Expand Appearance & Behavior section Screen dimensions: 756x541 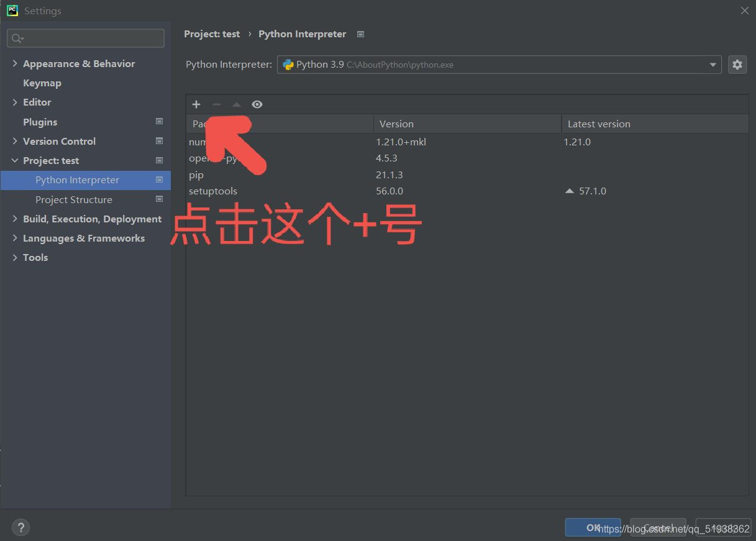pyautogui.click(x=15, y=63)
